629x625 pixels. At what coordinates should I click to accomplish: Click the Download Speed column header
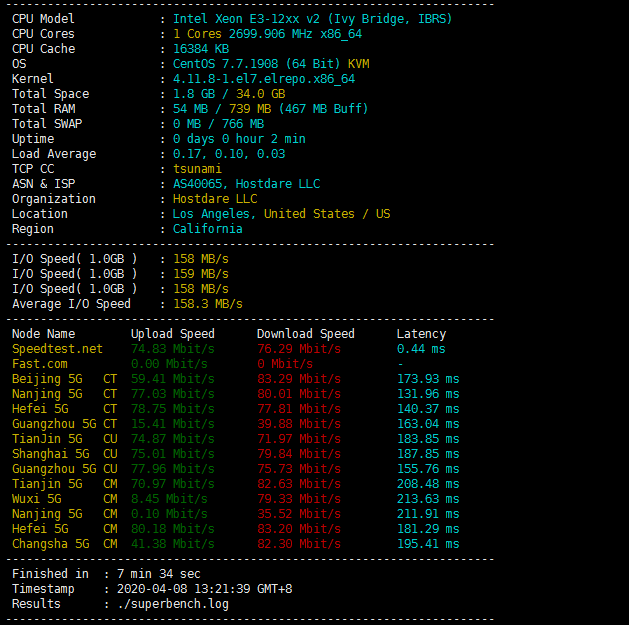click(x=305, y=334)
